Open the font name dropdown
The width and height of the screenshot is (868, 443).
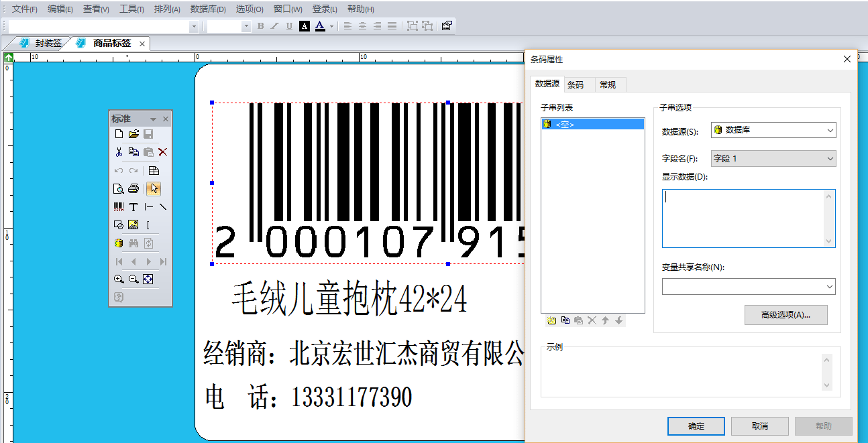pyautogui.click(x=194, y=27)
